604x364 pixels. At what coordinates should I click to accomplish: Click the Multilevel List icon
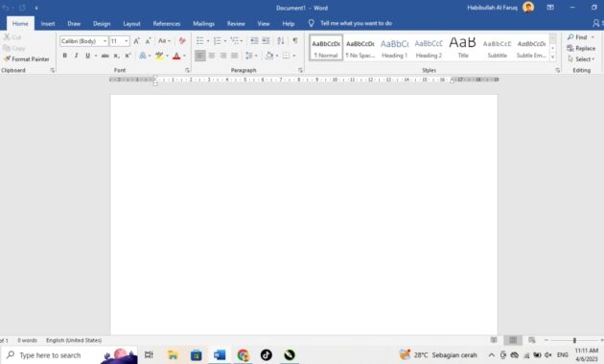pyautogui.click(x=234, y=41)
